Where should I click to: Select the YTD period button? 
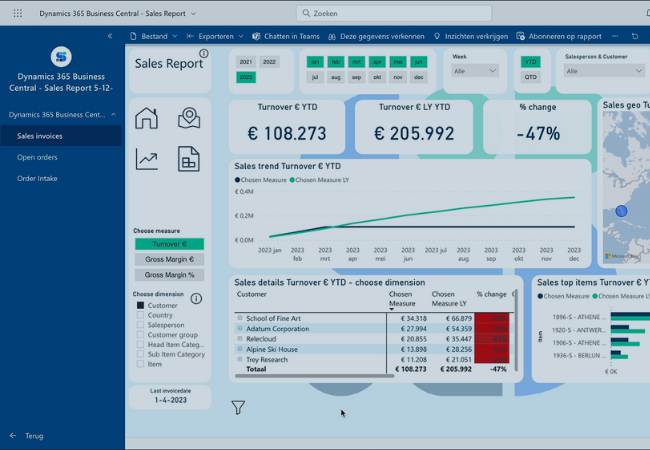click(531, 62)
